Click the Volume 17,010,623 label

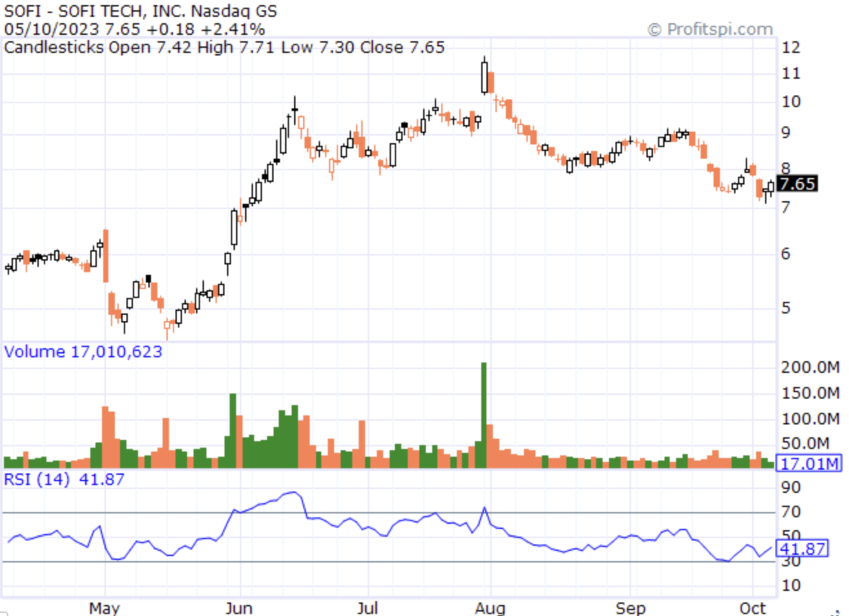(83, 352)
